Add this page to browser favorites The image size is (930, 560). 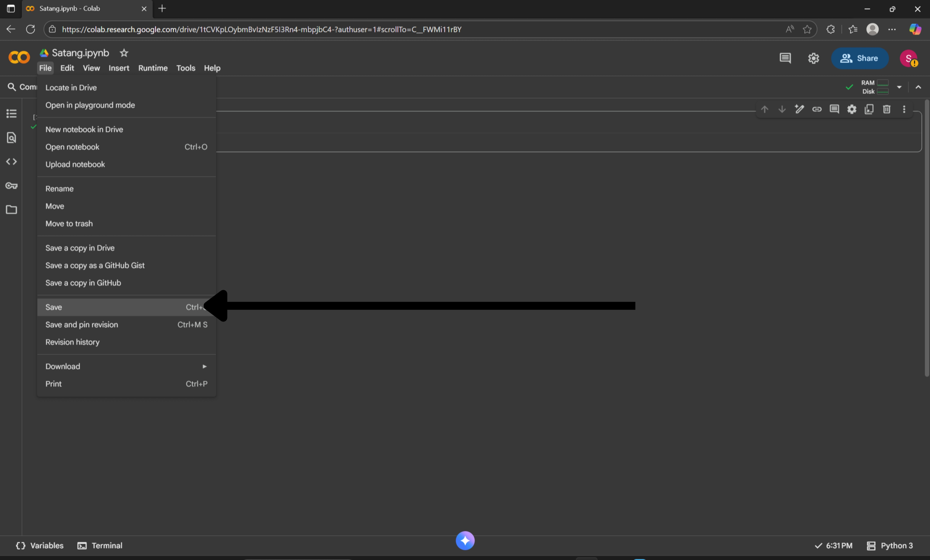pos(807,30)
